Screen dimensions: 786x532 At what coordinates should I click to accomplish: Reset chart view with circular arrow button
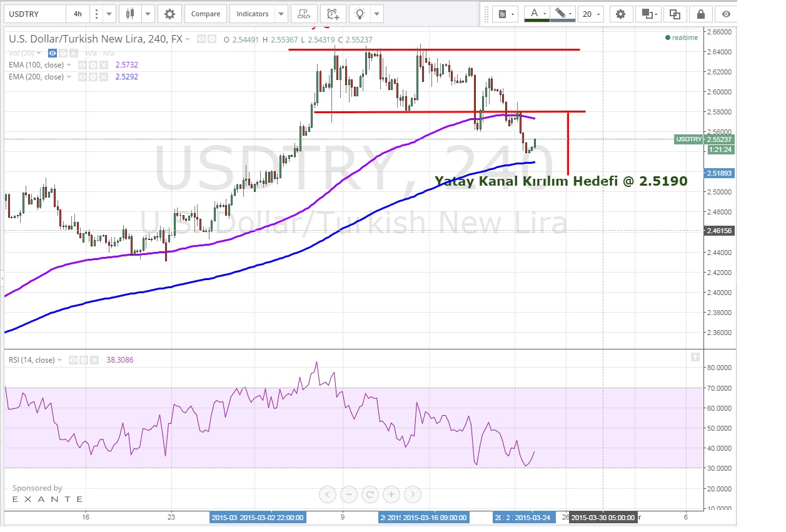point(370,495)
